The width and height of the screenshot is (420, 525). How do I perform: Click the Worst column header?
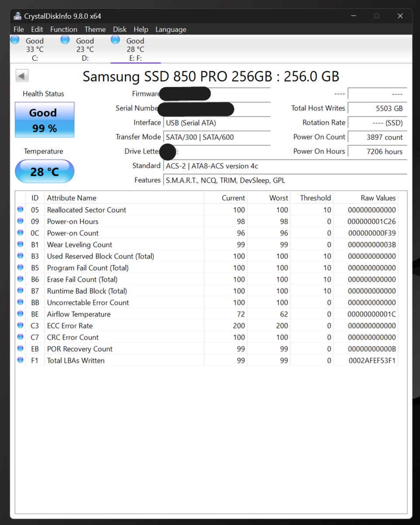tap(269, 198)
